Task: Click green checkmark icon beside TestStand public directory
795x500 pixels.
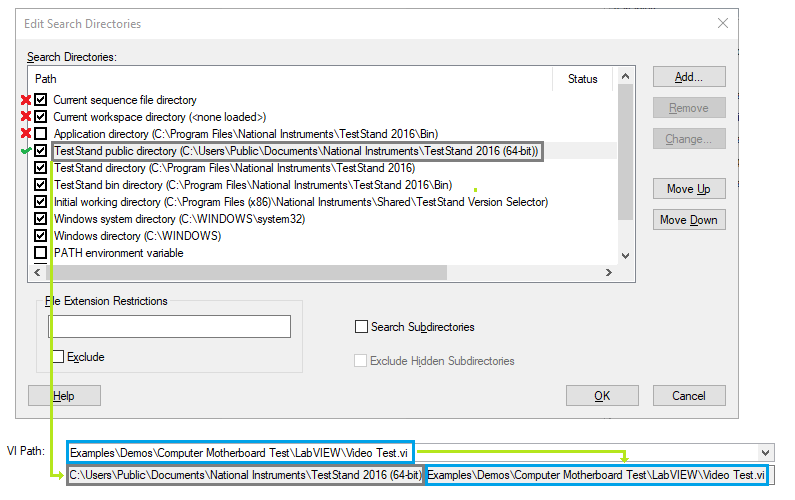Action: point(25,150)
